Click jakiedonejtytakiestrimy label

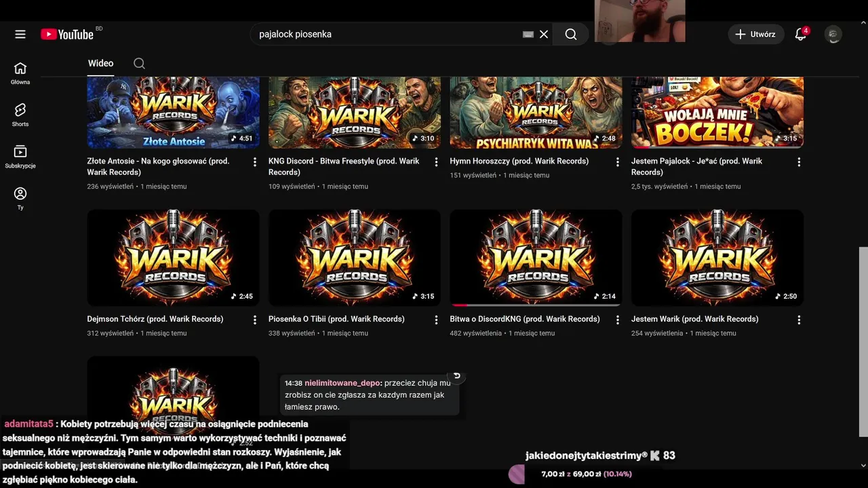click(x=586, y=455)
